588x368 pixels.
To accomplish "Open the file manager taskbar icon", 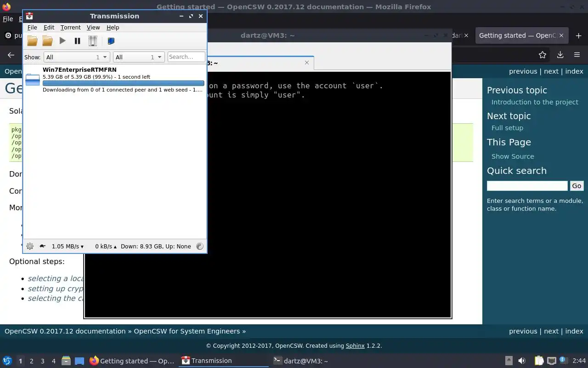I will coord(66,361).
